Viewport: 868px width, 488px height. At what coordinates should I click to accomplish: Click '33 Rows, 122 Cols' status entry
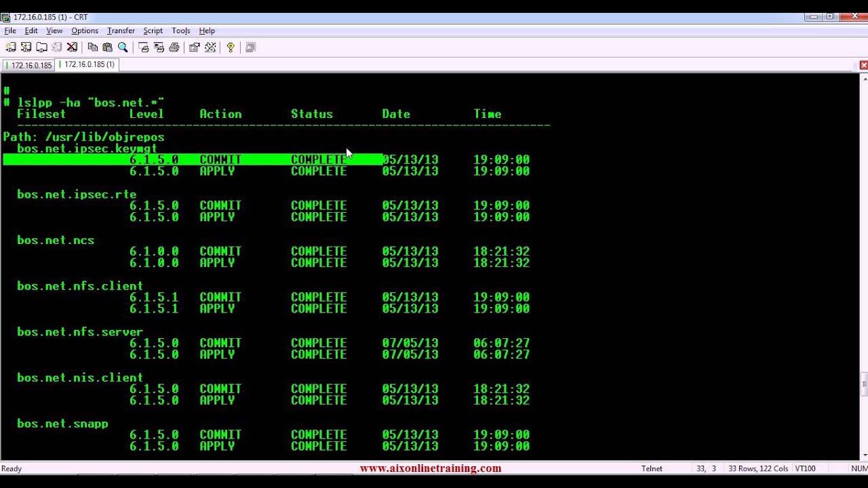click(x=758, y=468)
